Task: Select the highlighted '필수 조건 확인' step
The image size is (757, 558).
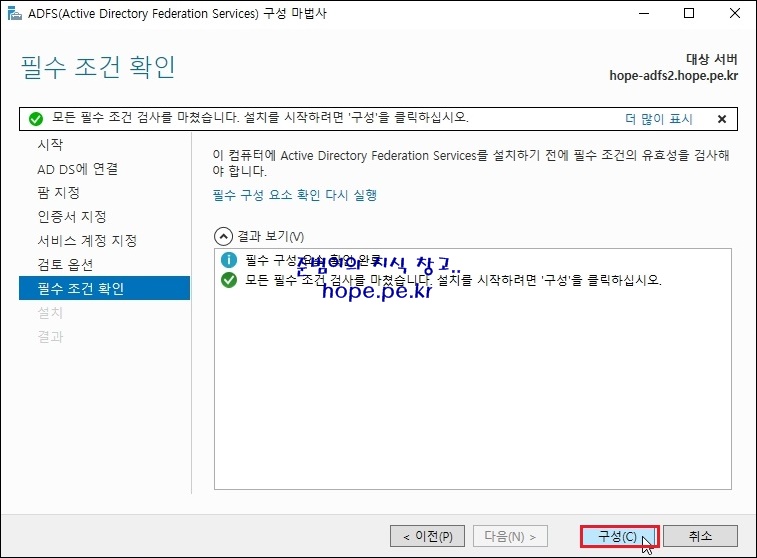Action: 104,288
